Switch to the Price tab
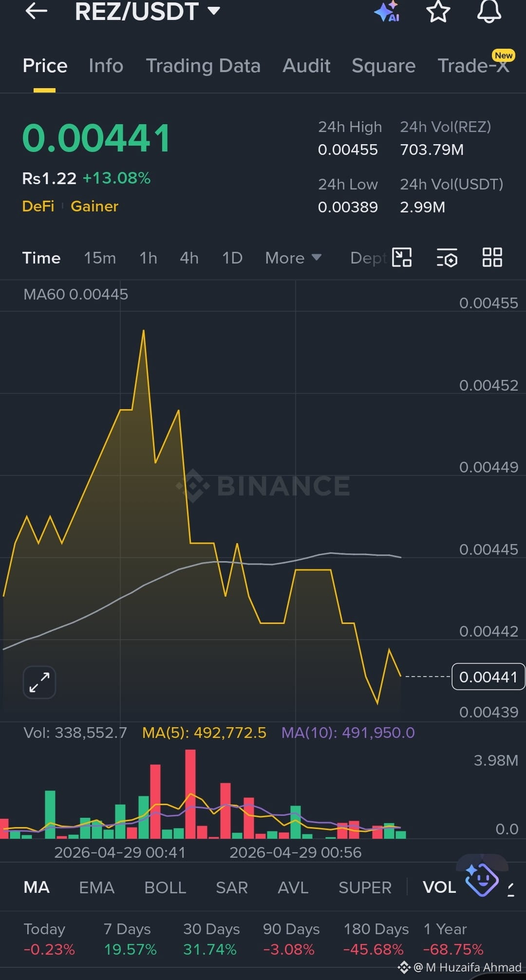Screen dimensions: 526x980 pos(45,66)
